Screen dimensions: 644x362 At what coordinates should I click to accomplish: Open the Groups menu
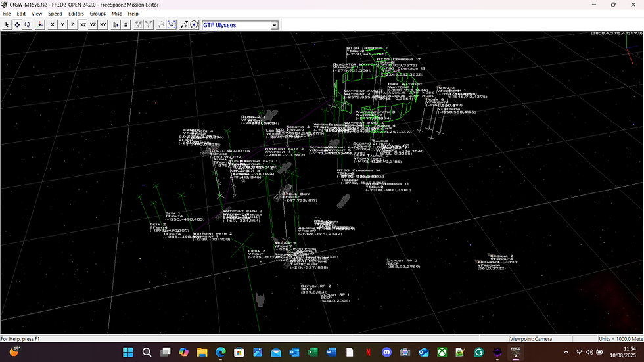tap(98, 14)
